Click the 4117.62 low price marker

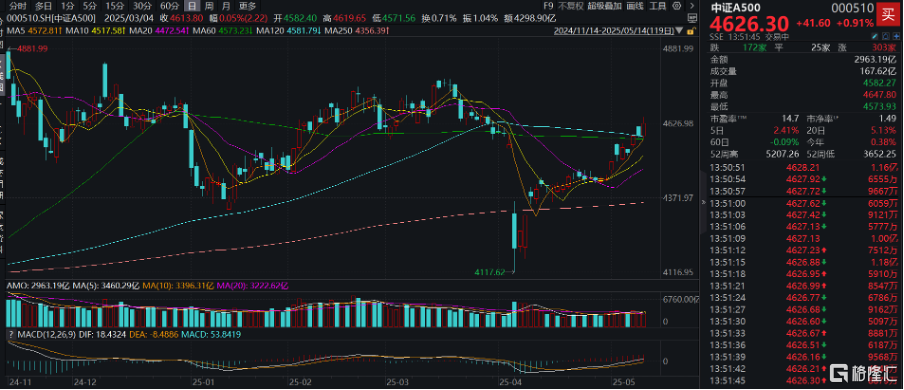click(490, 271)
